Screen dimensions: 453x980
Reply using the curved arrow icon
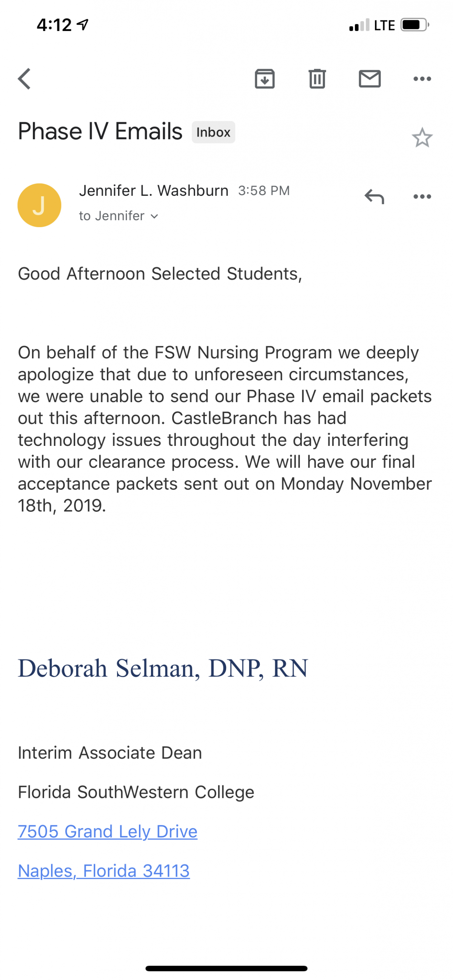(x=374, y=197)
